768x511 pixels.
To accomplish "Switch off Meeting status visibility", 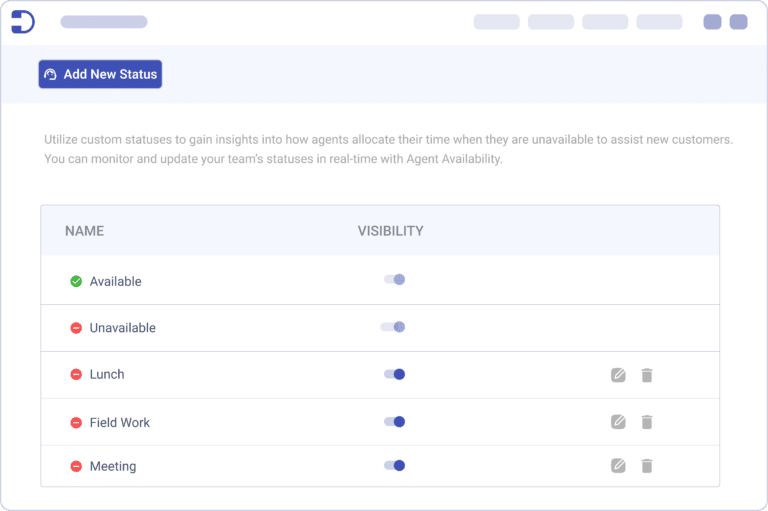I will 395,466.
